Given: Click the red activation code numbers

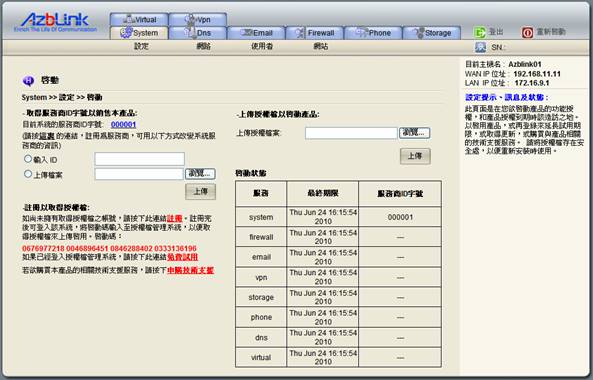Looking at the screenshot, I should tap(109, 248).
